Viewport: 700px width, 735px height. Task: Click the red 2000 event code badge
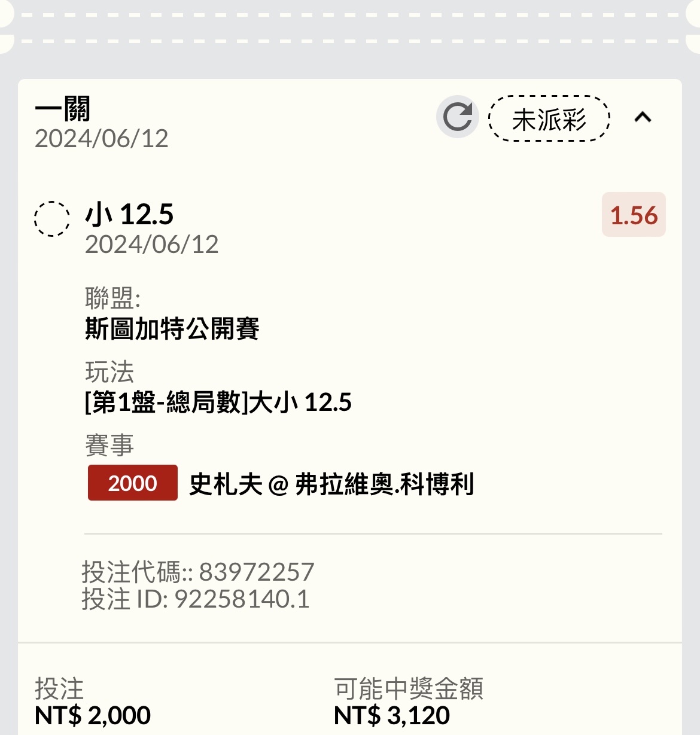pos(133,483)
